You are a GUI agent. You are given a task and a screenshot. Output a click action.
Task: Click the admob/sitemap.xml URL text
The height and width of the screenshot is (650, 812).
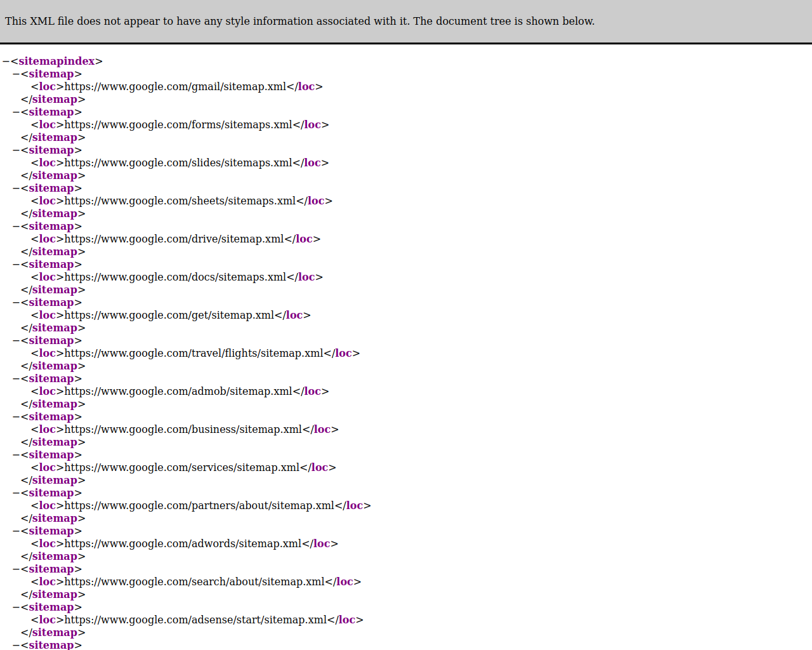(178, 392)
